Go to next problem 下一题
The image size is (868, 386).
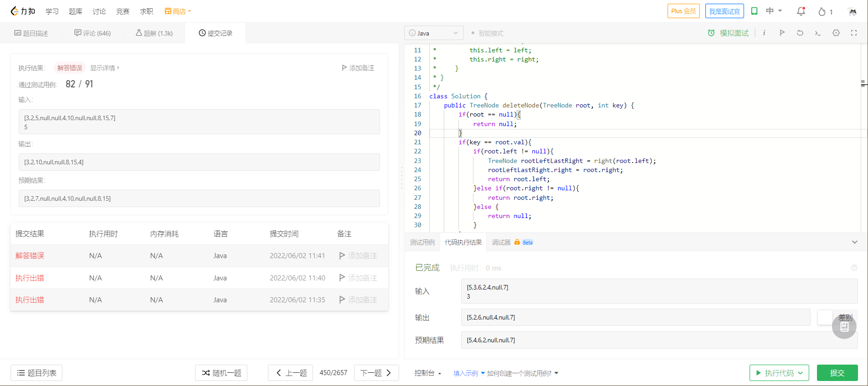[376, 373]
